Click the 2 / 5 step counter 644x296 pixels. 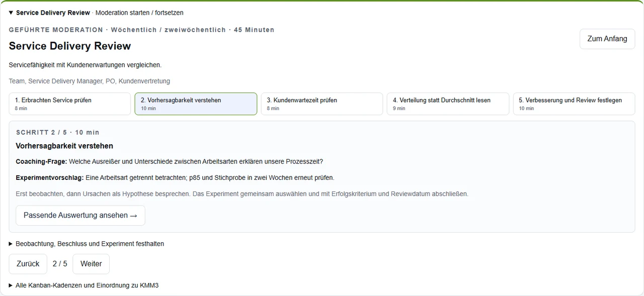pyautogui.click(x=60, y=264)
